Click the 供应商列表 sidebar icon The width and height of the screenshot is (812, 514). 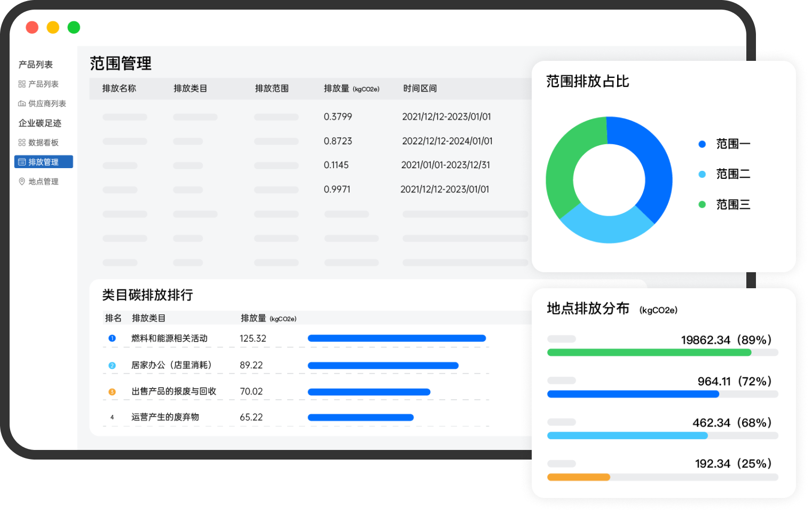[x=22, y=104]
